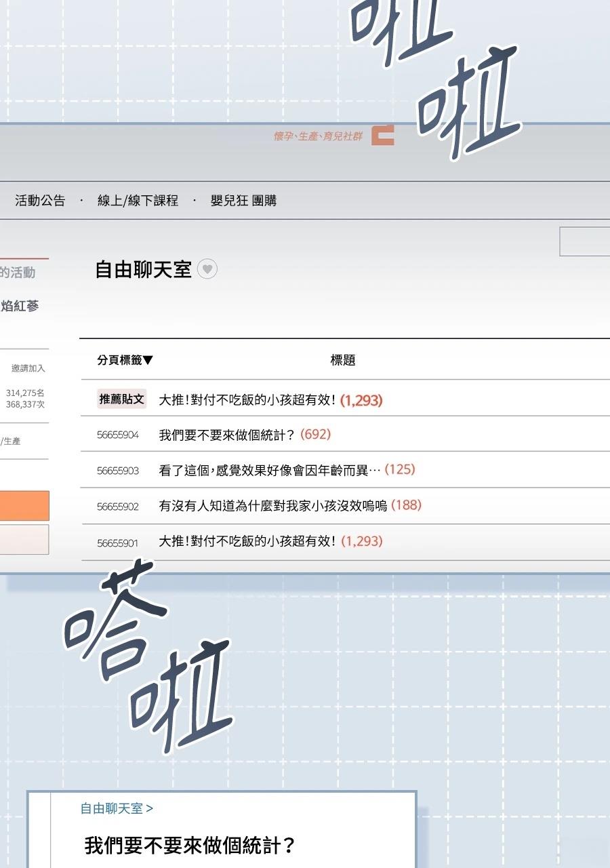The width and height of the screenshot is (610, 868).
Task: Click the 邀請加入 sidebar text
Action: [x=28, y=368]
